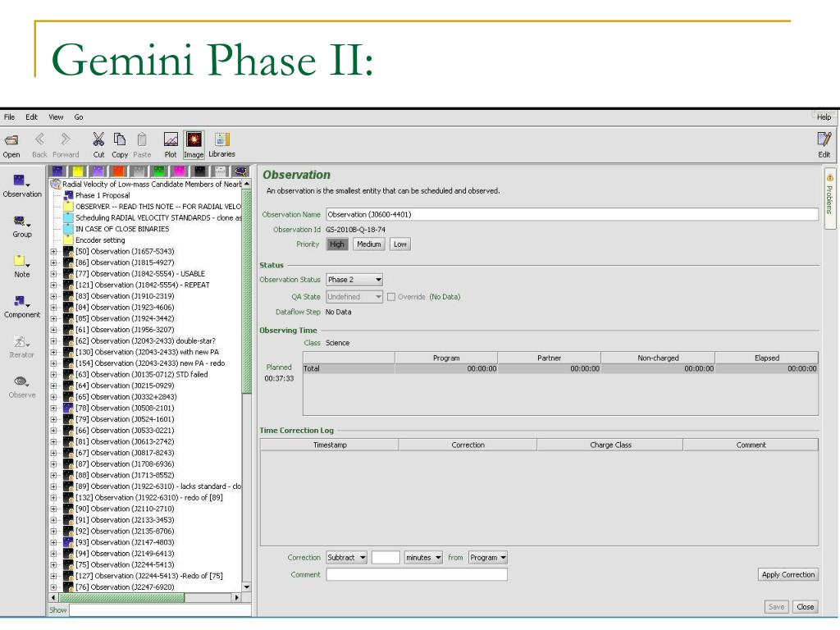Click the gray status filter swatch
The height and width of the screenshot is (630, 840).
click(x=139, y=171)
